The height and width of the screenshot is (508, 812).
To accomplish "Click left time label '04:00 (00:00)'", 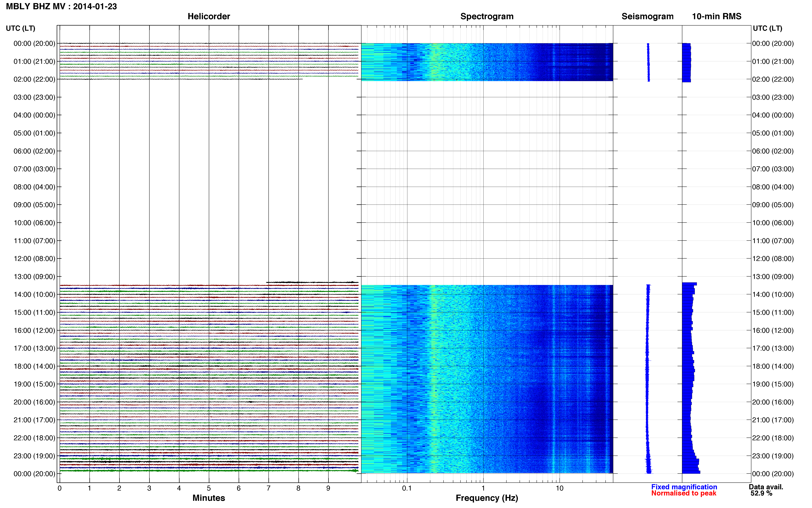I will 34,115.
